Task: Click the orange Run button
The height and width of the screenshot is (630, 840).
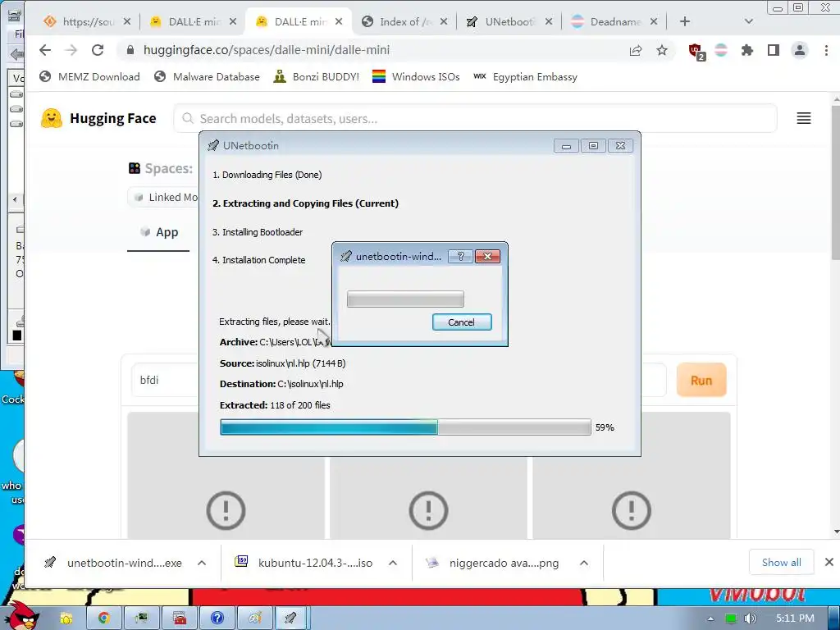Action: click(701, 381)
